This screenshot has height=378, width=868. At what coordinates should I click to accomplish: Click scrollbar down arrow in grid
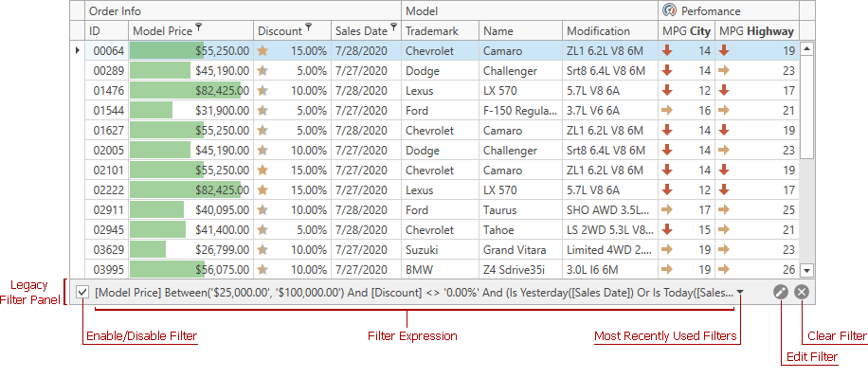click(x=807, y=271)
